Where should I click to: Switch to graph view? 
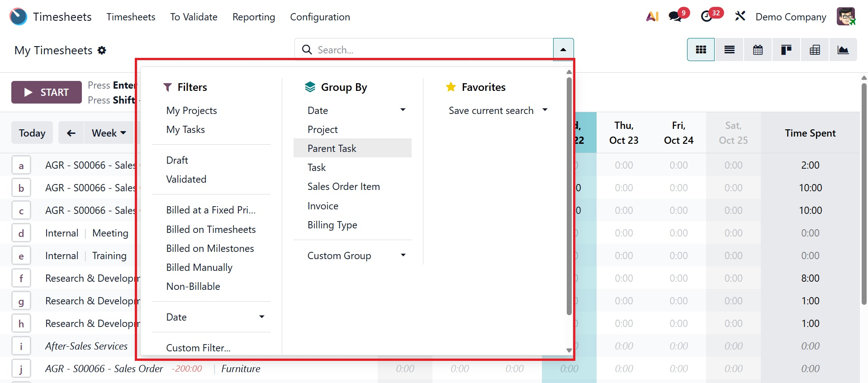click(x=843, y=50)
